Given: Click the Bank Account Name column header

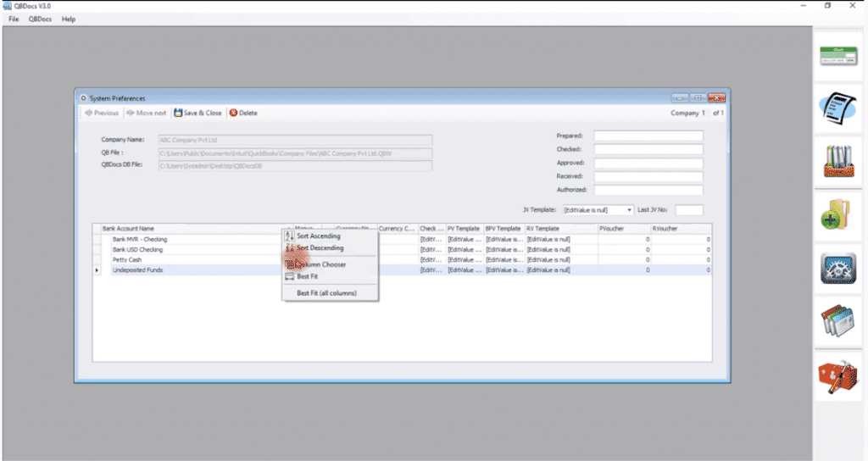Looking at the screenshot, I should point(197,229).
